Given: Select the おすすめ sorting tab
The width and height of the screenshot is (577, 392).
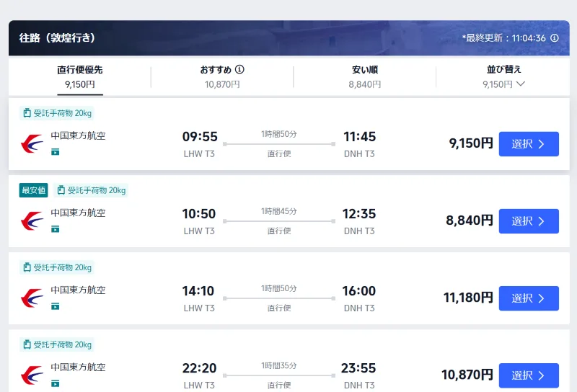Looking at the screenshot, I should [221, 76].
